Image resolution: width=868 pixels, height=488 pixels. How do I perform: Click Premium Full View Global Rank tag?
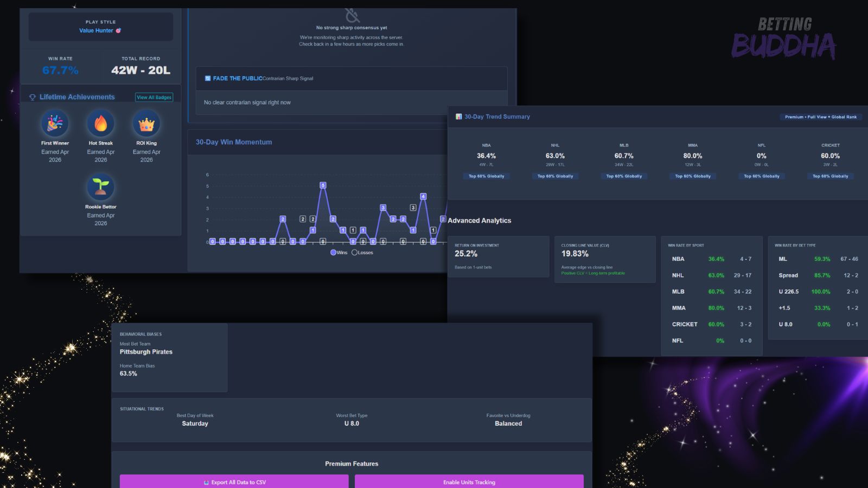821,117
